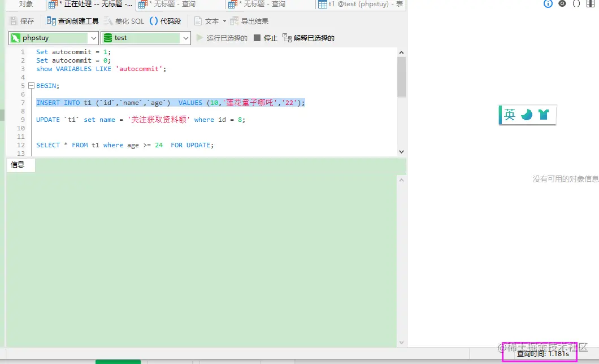Click Explain Selected (解释已选择的)
The height and width of the screenshot is (364, 599).
309,38
